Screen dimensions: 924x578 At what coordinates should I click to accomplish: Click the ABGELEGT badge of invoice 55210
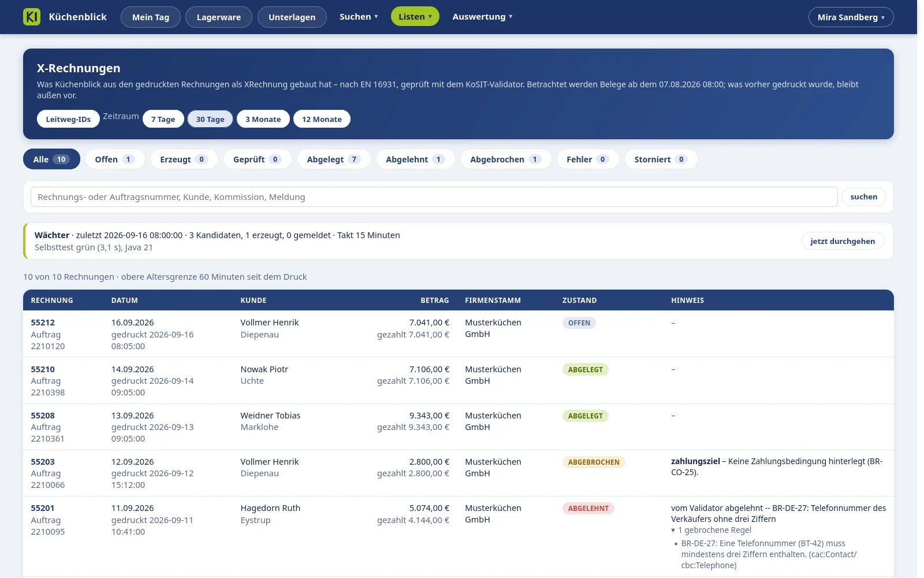coord(586,369)
